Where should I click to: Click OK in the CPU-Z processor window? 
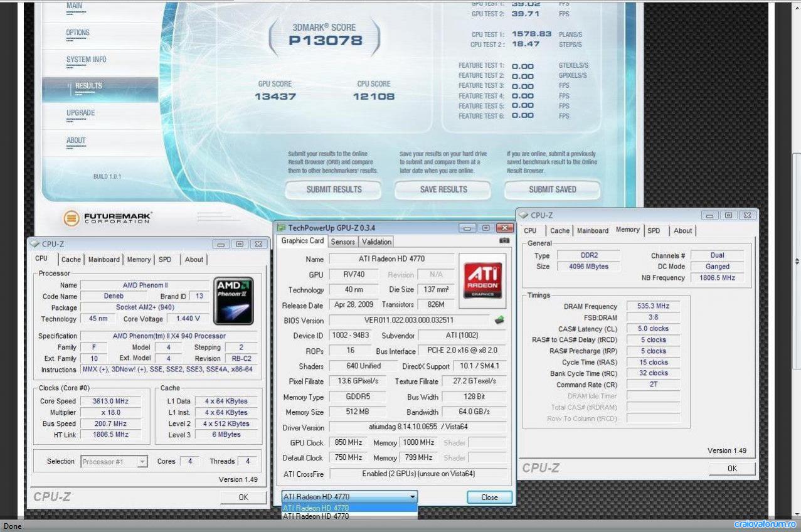coord(243,497)
